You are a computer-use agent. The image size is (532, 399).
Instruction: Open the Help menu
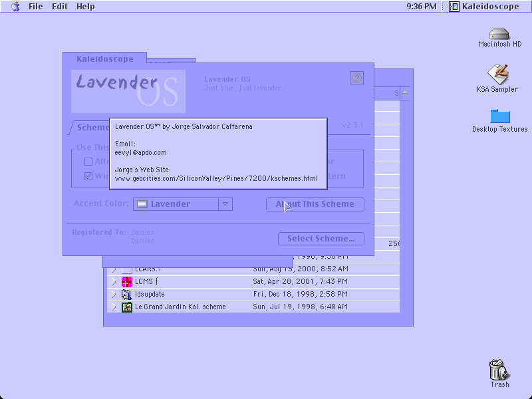click(86, 7)
